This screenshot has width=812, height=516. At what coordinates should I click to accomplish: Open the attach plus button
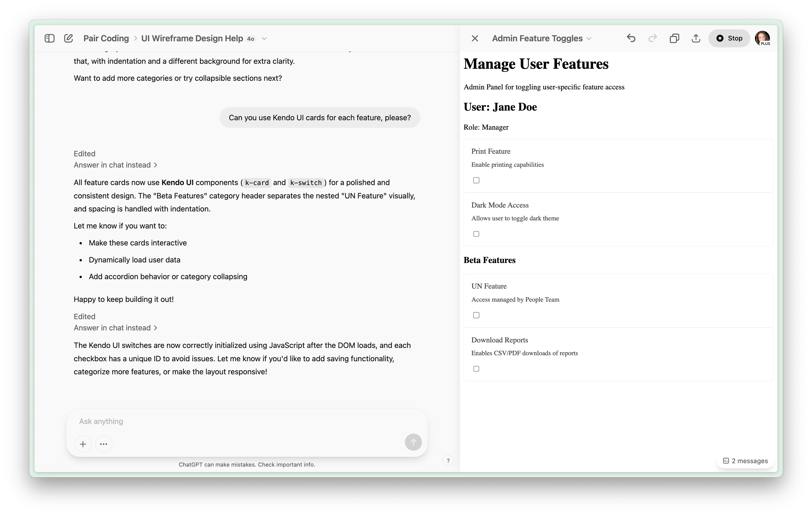[83, 444]
